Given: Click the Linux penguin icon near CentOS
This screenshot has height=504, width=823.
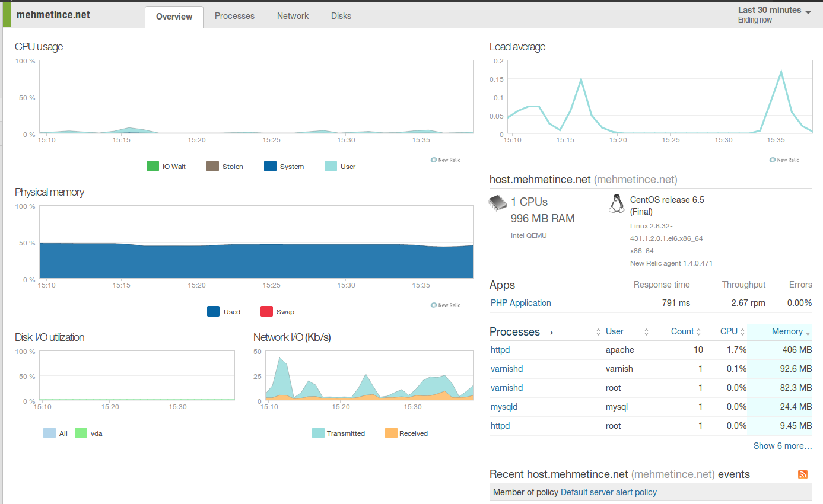Looking at the screenshot, I should pyautogui.click(x=617, y=203).
